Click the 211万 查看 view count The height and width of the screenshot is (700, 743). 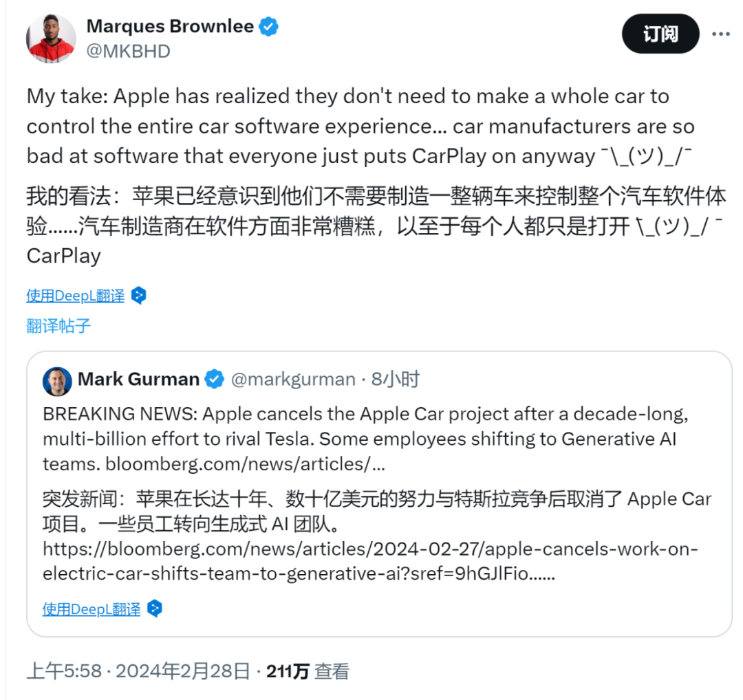click(x=308, y=671)
